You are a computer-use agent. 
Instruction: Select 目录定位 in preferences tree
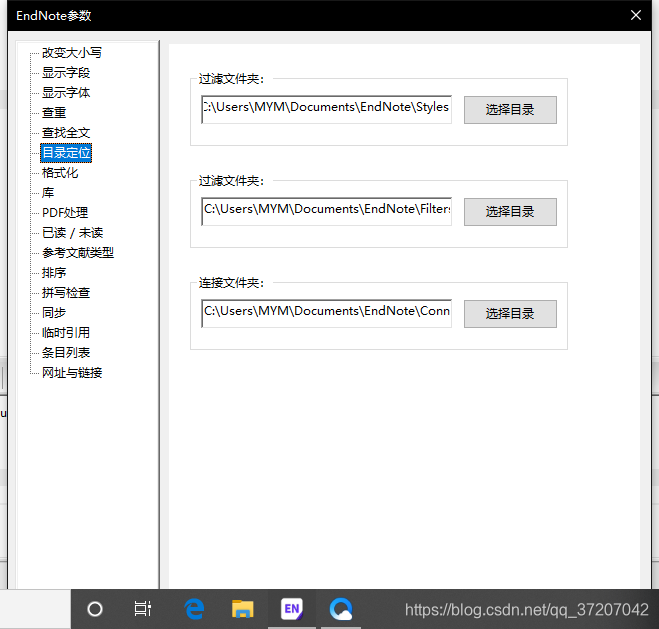click(66, 153)
